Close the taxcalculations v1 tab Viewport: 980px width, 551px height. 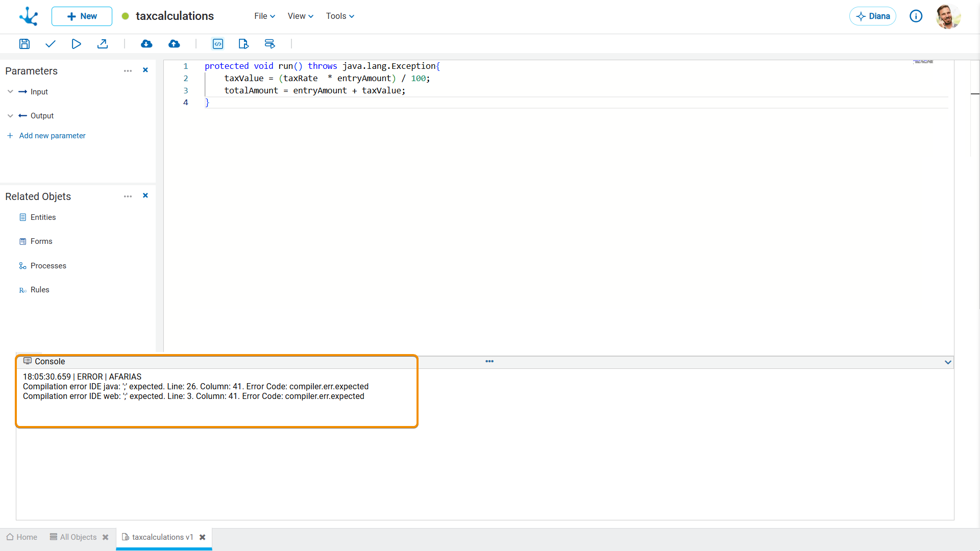[x=203, y=537]
